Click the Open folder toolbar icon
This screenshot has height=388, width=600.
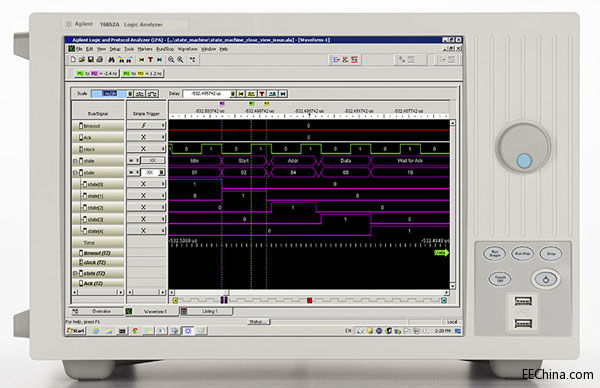coord(82,60)
